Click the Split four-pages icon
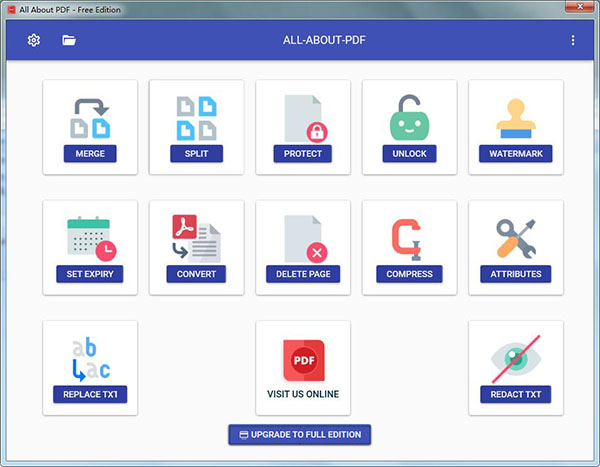600x467 pixels. [196, 118]
